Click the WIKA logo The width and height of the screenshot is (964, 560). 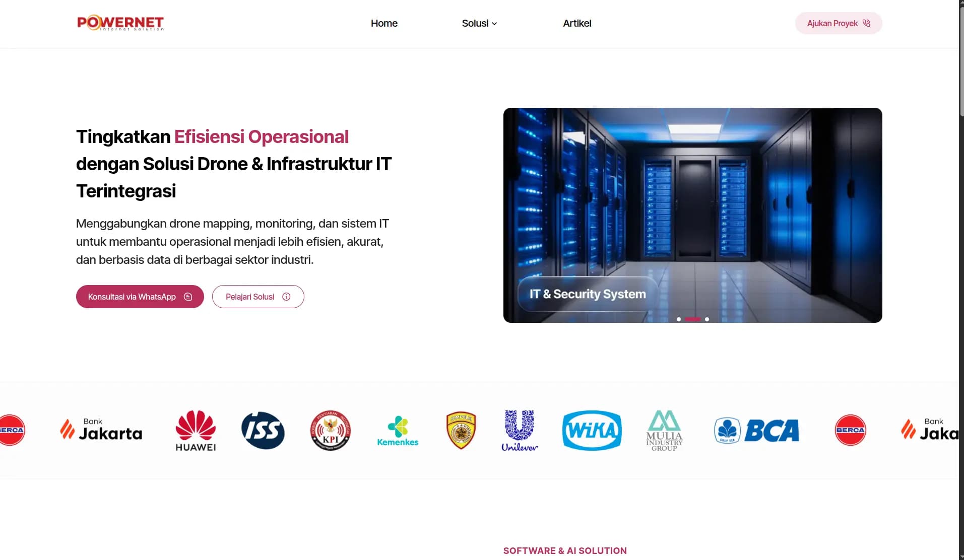(592, 431)
